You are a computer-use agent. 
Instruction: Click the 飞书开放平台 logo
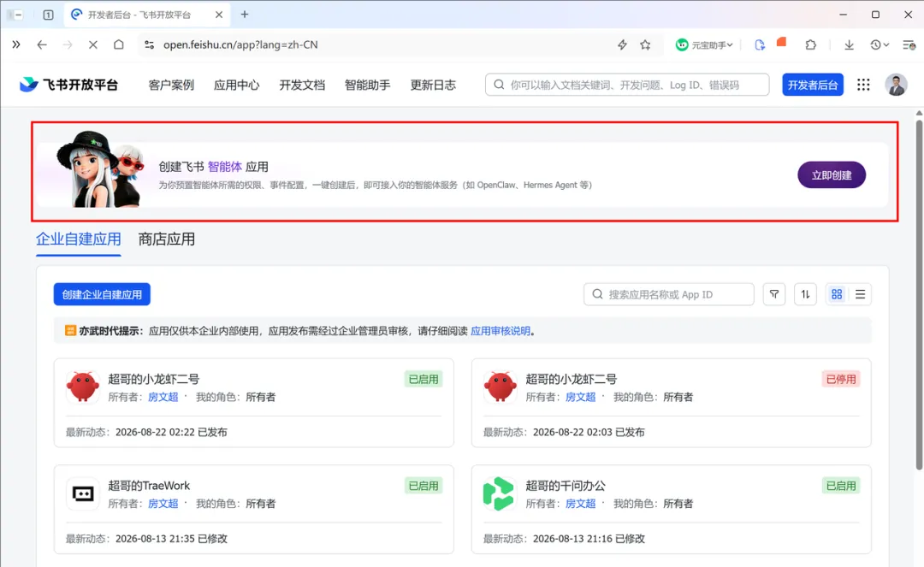(68, 85)
